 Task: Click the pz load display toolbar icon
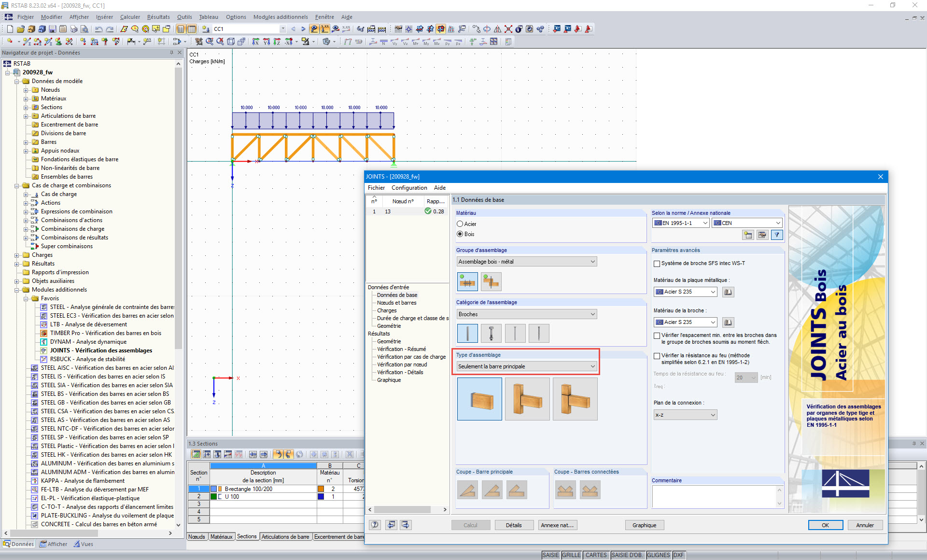tap(458, 42)
